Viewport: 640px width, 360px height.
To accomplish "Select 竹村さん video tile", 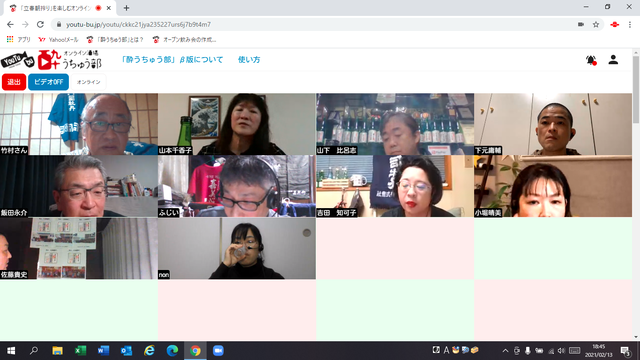I will click(79, 124).
